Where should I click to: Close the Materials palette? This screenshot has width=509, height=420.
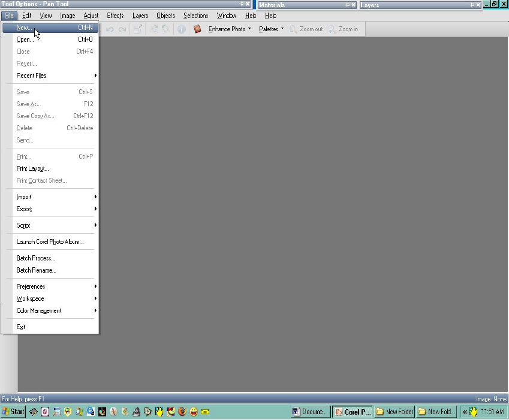[x=353, y=5]
